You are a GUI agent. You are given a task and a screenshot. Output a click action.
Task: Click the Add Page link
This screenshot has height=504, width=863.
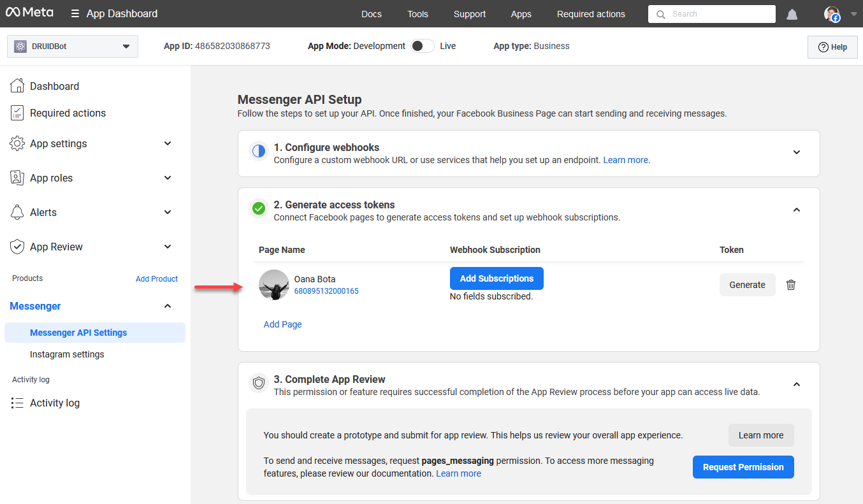coord(283,324)
